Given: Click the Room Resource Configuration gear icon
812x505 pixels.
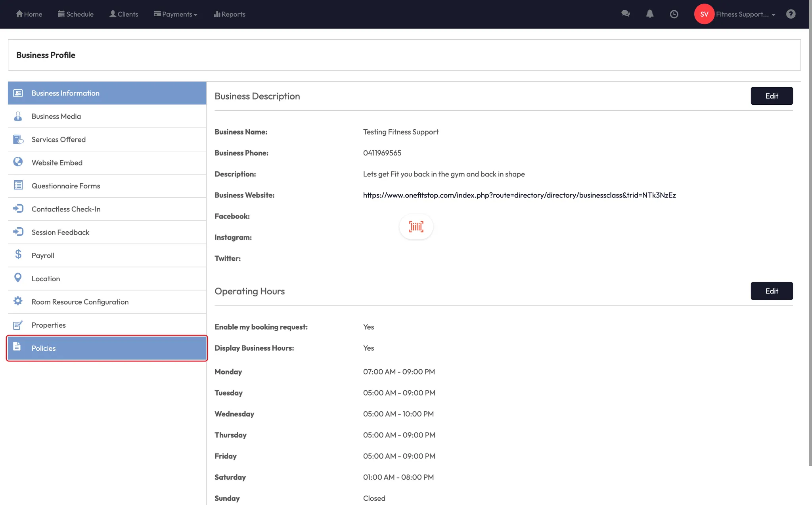Looking at the screenshot, I should click(18, 301).
